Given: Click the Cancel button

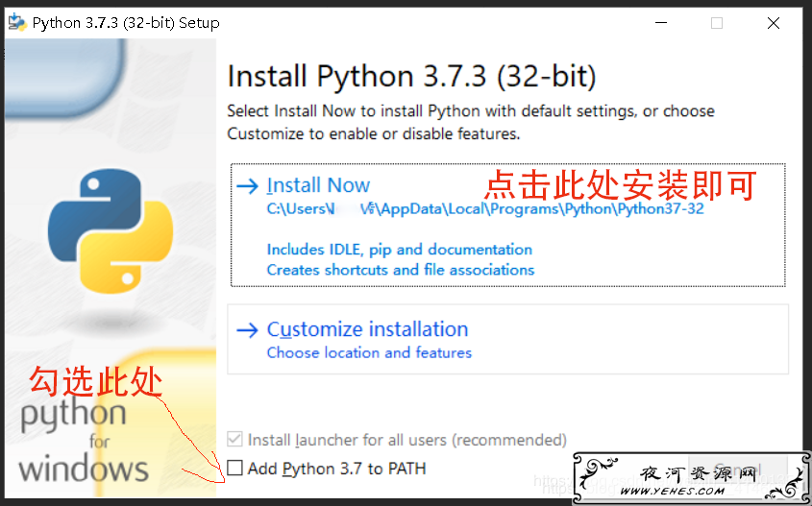Looking at the screenshot, I should 738,469.
